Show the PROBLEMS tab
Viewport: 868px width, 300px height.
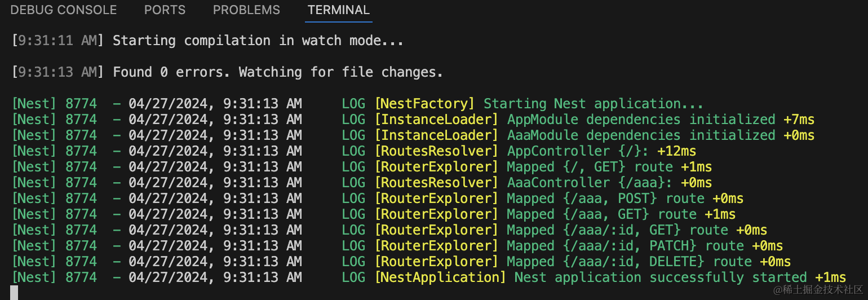click(246, 10)
